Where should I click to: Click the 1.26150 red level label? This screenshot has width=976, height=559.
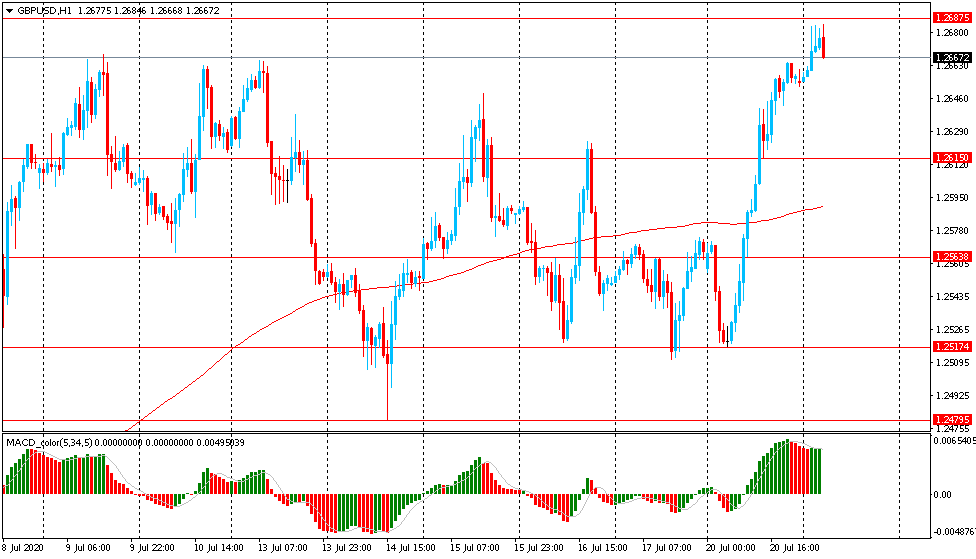click(952, 158)
